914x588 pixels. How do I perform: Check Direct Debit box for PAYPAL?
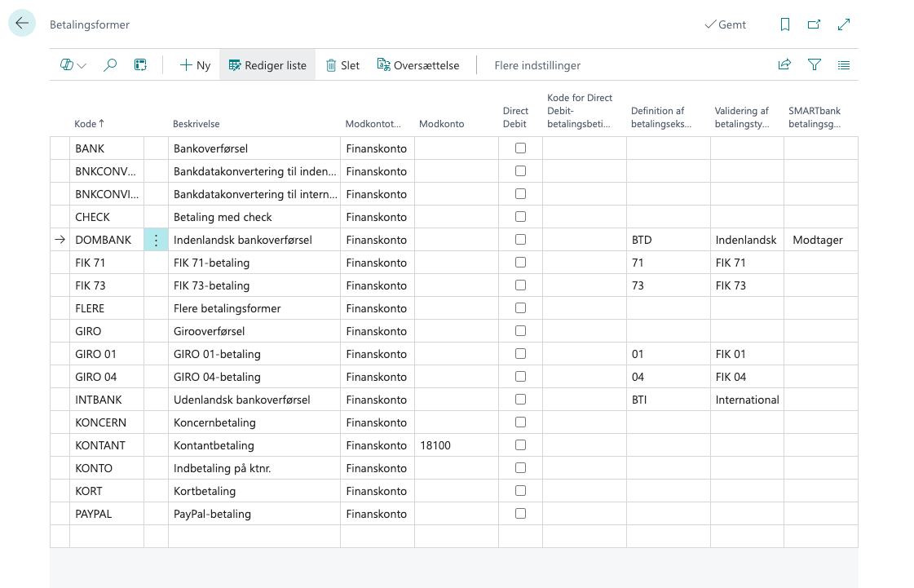tap(520, 514)
